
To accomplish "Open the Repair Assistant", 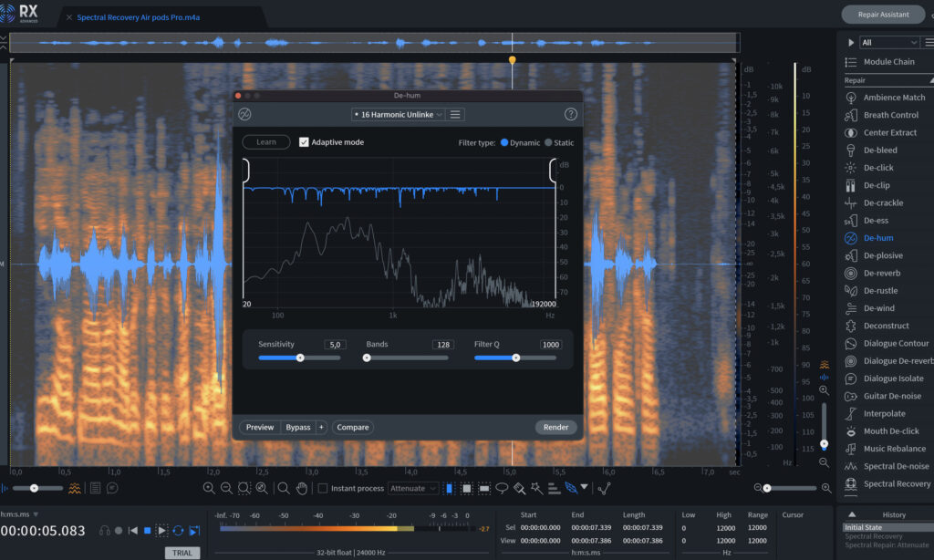I will [x=883, y=15].
